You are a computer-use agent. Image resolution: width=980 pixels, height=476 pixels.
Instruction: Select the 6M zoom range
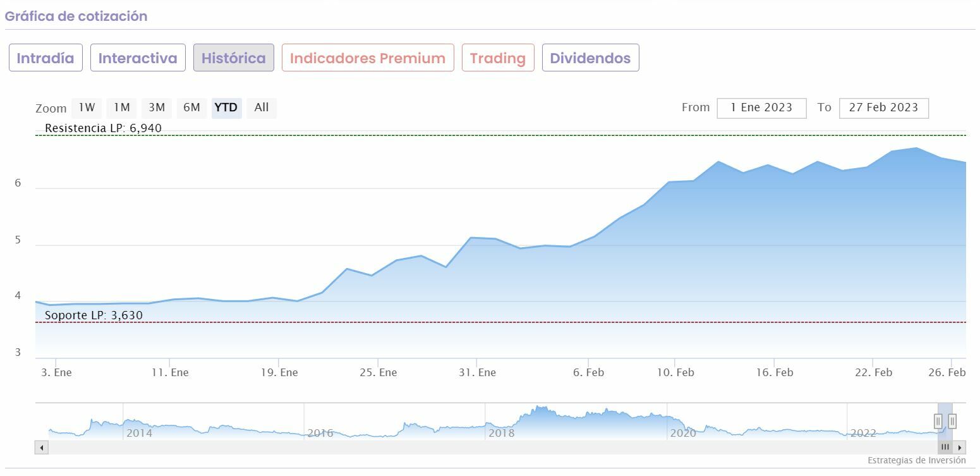tap(191, 107)
